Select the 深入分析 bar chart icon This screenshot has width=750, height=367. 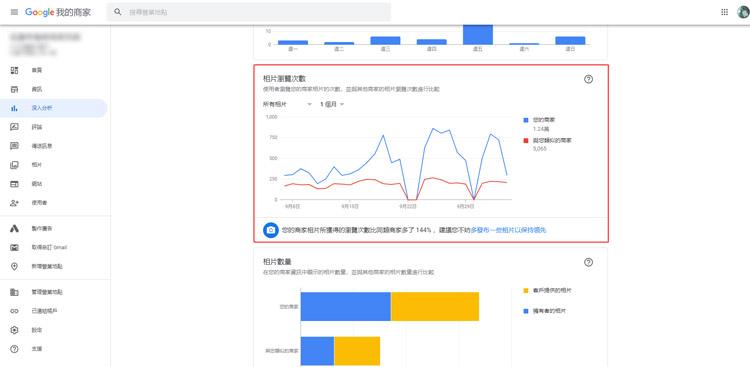tap(14, 108)
